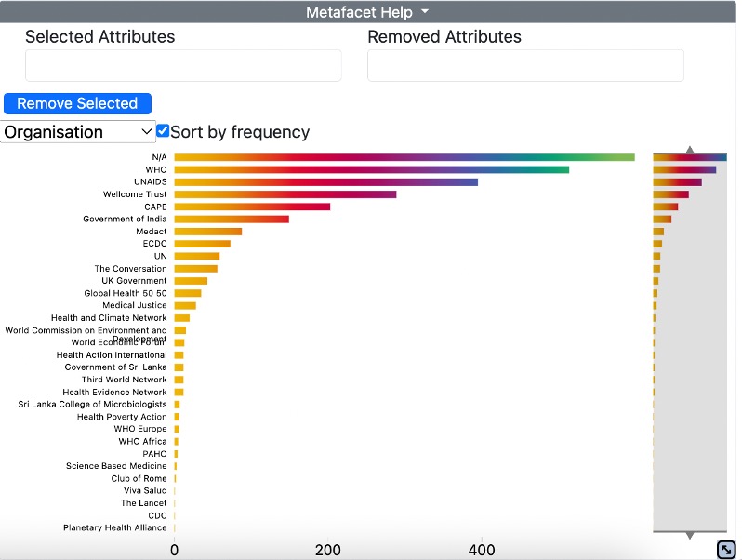Click the expand chart icon at bottom corner
Image resolution: width=742 pixels, height=560 pixels.
point(726,550)
